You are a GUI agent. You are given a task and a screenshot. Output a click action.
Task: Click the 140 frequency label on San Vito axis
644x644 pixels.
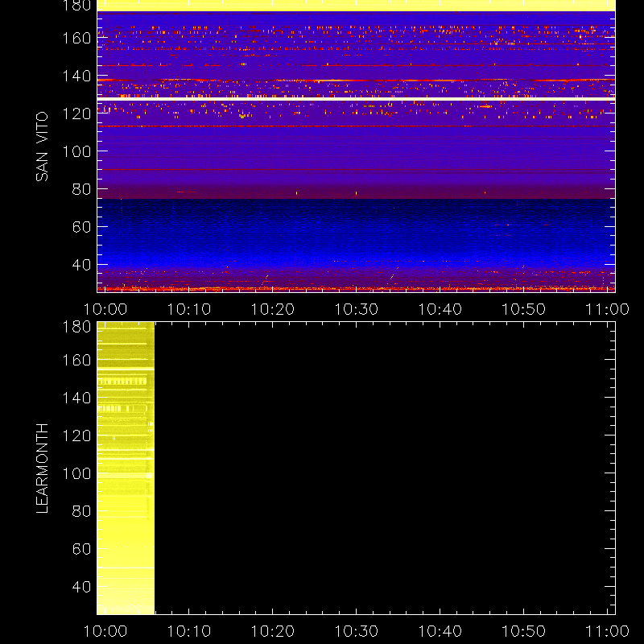[76, 76]
